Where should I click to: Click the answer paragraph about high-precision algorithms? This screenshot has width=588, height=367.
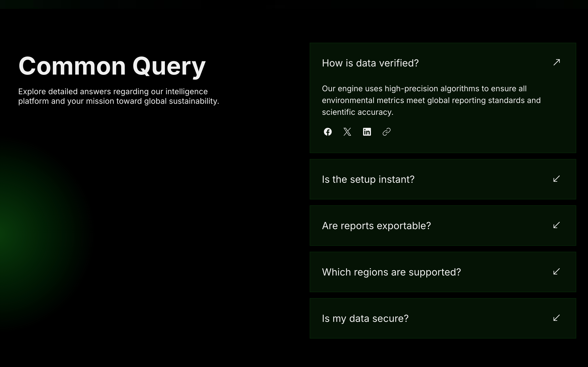click(x=431, y=100)
